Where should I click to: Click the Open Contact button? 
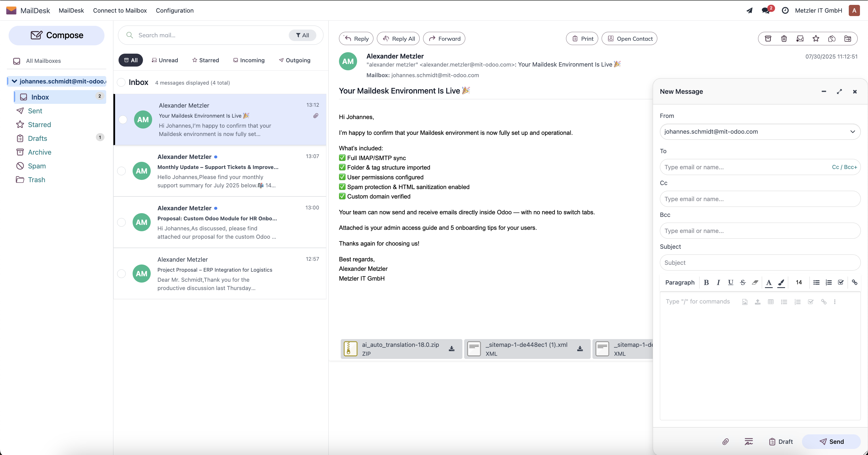click(629, 38)
